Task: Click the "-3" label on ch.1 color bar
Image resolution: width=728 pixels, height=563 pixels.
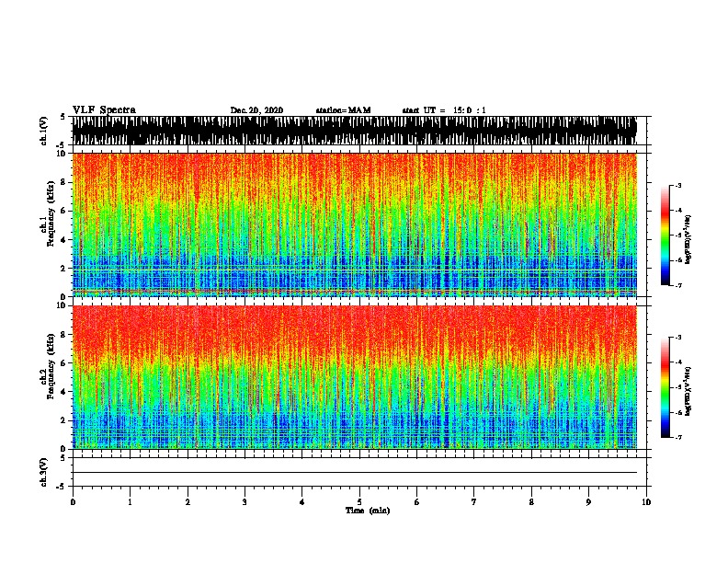Action: point(677,186)
